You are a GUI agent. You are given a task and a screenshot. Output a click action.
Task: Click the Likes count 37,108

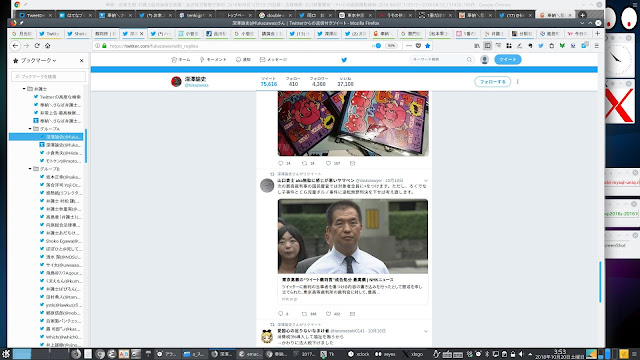tap(345, 82)
